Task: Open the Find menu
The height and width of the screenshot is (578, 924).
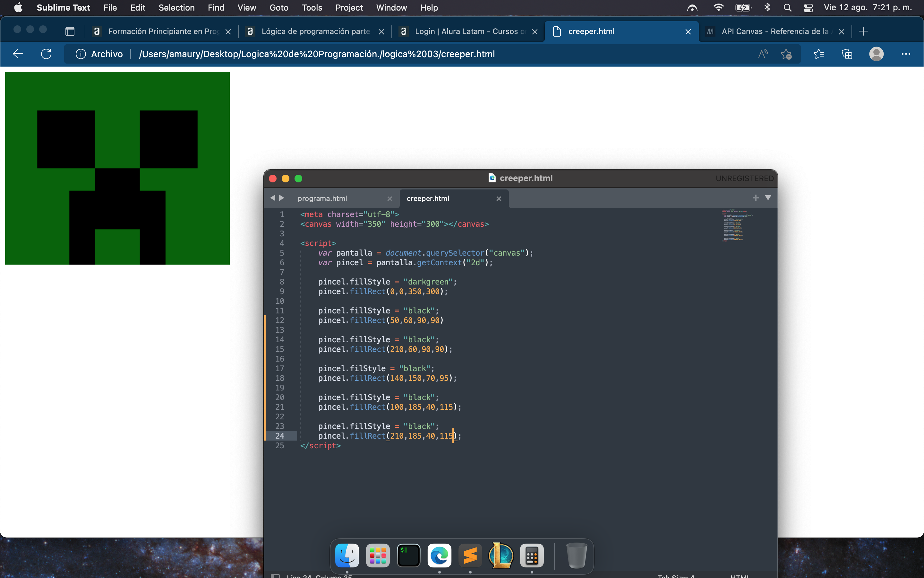Action: pos(216,8)
